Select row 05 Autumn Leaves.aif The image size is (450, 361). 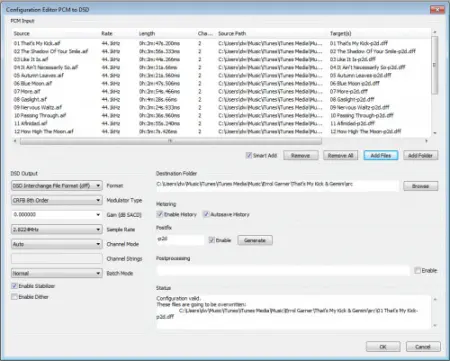[221, 75]
